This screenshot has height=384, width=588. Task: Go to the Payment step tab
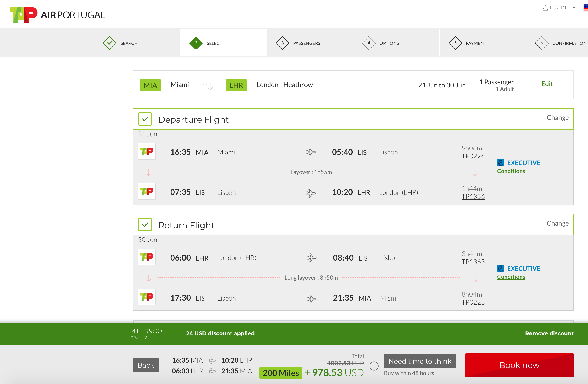[x=476, y=43]
